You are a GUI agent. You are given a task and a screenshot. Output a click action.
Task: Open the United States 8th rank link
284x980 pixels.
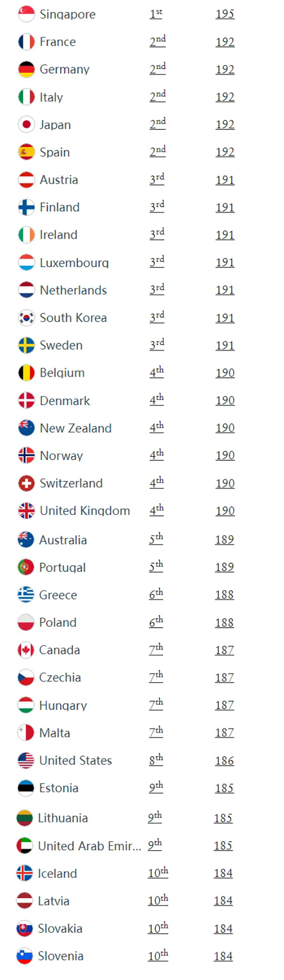(x=156, y=760)
